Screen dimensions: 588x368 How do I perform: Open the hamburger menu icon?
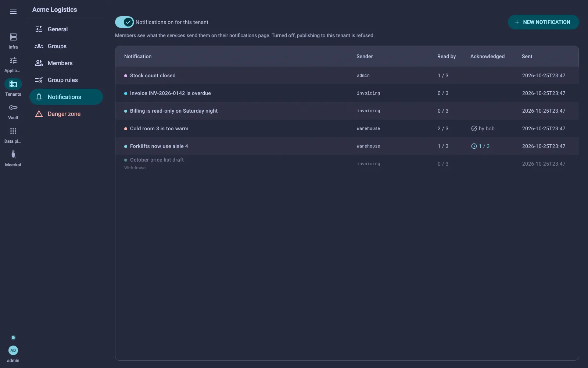tap(13, 12)
